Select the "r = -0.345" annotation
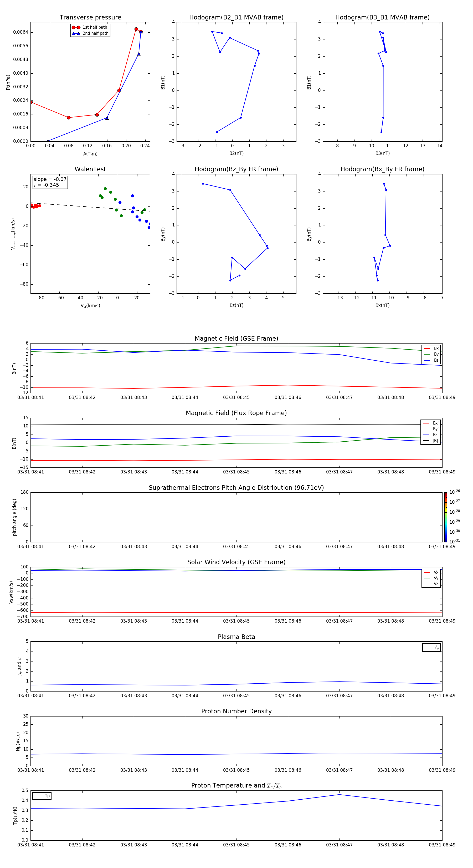473x868 pixels. (x=47, y=185)
